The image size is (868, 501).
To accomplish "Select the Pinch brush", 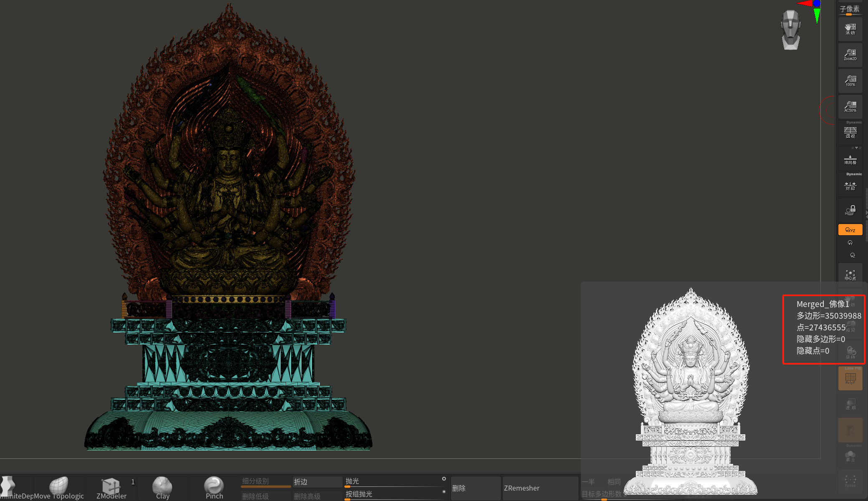I will [x=214, y=488].
